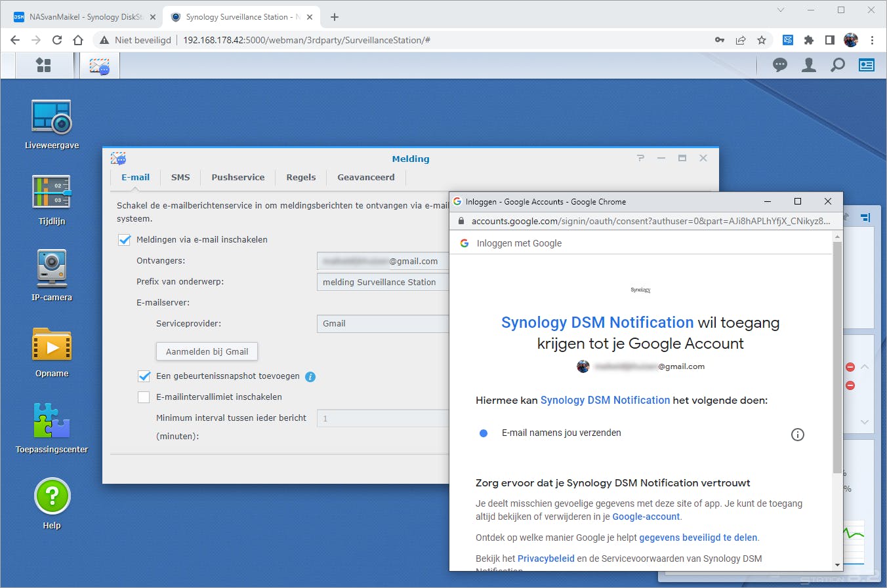Click the scroll-up arrow in the Google popup
The height and width of the screenshot is (588, 887).
(837, 237)
